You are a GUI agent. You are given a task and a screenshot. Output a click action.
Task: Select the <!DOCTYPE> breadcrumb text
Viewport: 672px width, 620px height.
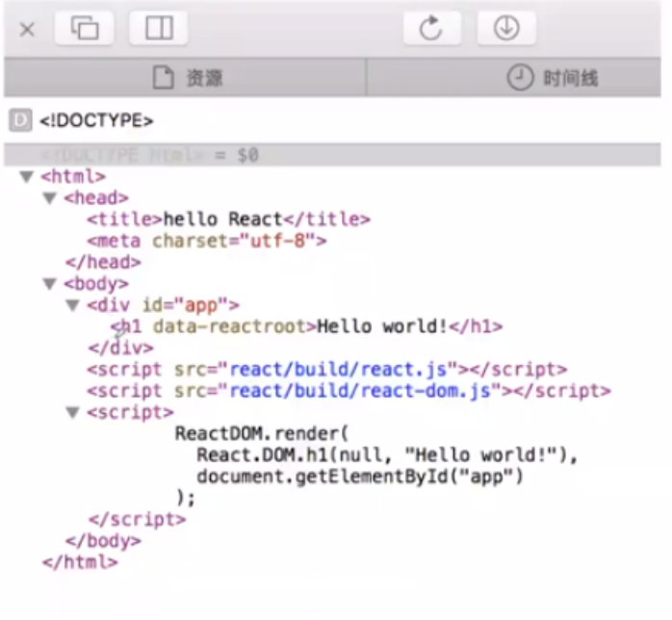pyautogui.click(x=96, y=121)
